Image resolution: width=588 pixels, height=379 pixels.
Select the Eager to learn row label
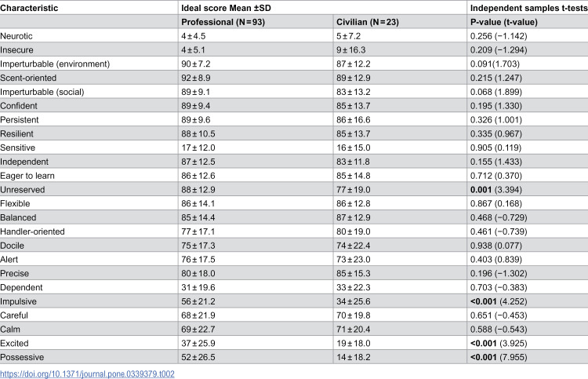pos(27,176)
